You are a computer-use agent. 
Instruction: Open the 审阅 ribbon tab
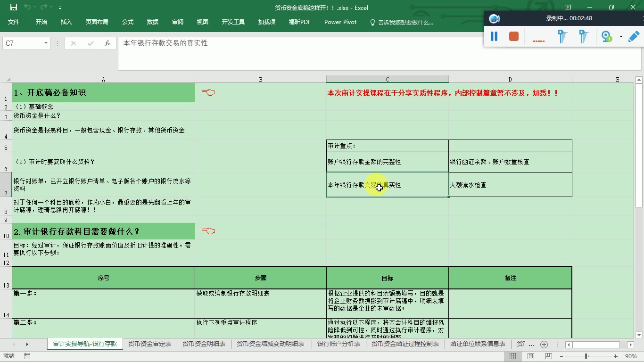click(178, 22)
